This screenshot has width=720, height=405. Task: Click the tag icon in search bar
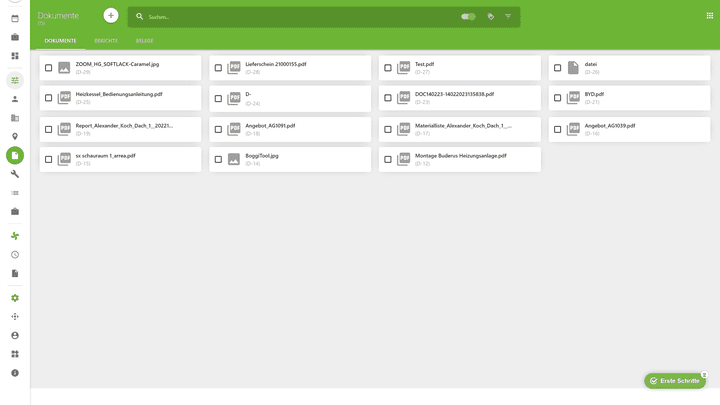pos(490,17)
